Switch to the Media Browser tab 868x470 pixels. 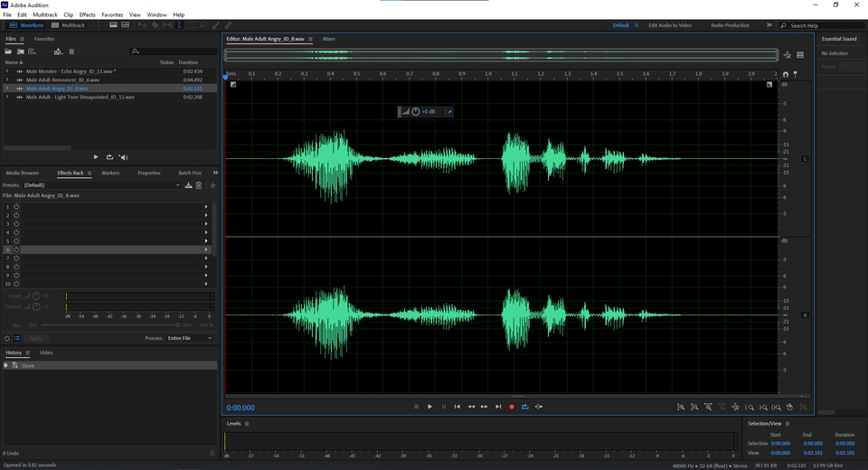[x=22, y=173]
